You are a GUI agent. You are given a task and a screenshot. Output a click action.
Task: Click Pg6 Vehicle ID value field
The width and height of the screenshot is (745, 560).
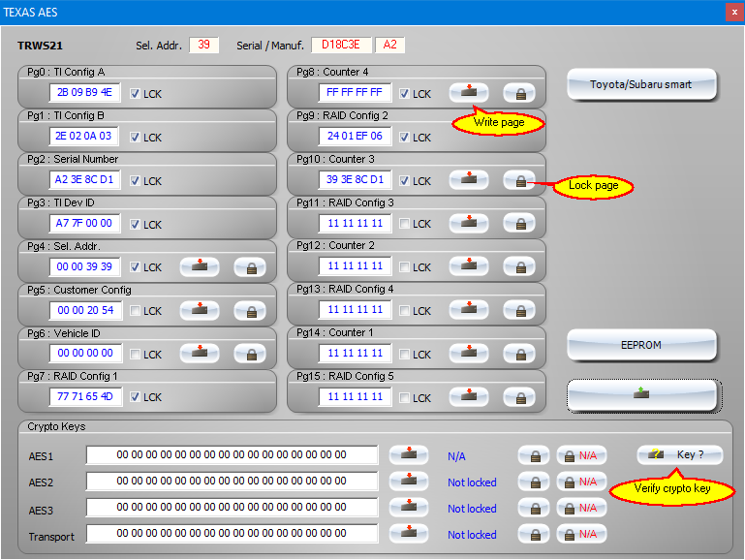pos(85,354)
